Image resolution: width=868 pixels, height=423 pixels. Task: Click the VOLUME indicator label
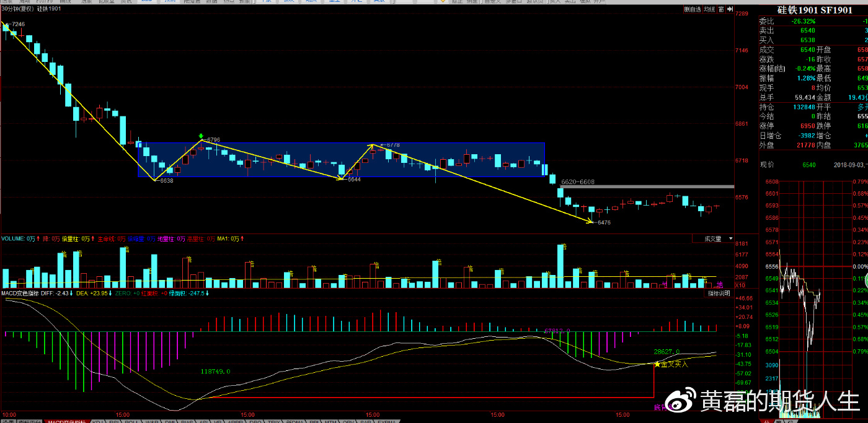(12, 238)
